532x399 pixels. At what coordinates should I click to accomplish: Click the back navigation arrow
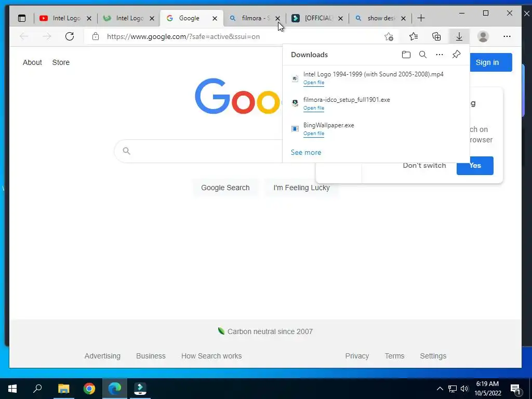24,36
